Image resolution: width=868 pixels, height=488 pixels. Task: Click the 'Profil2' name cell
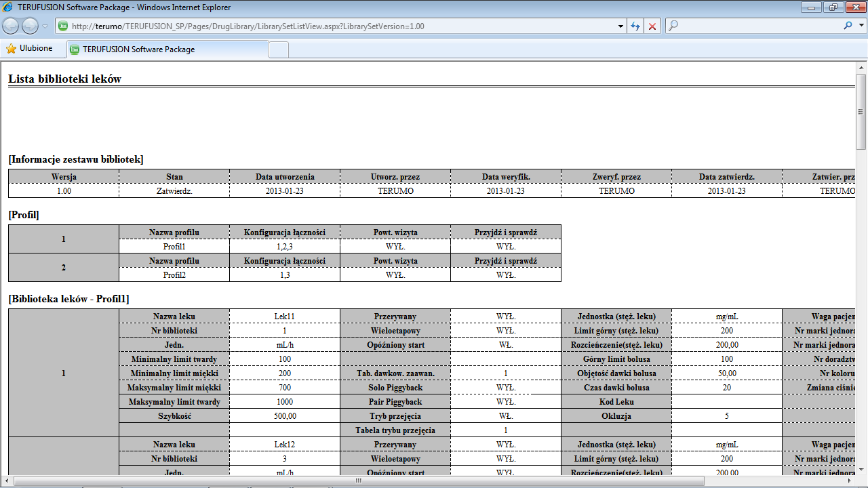click(174, 275)
